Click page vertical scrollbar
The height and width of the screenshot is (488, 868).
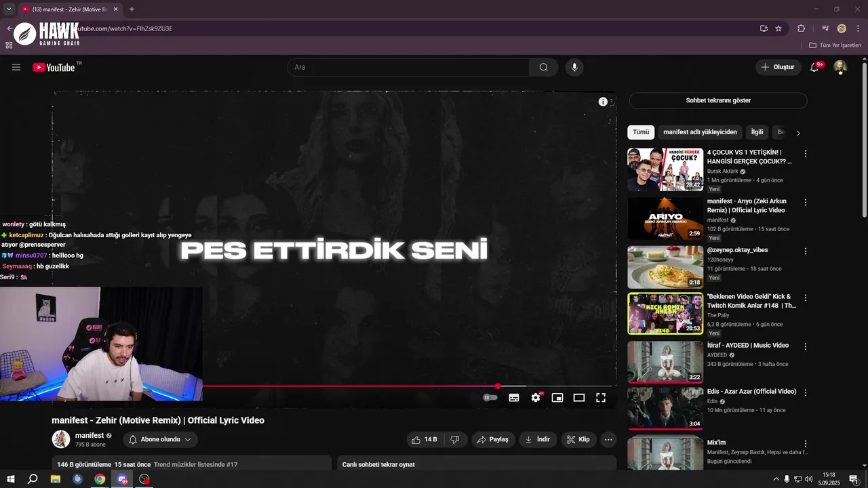(x=864, y=139)
